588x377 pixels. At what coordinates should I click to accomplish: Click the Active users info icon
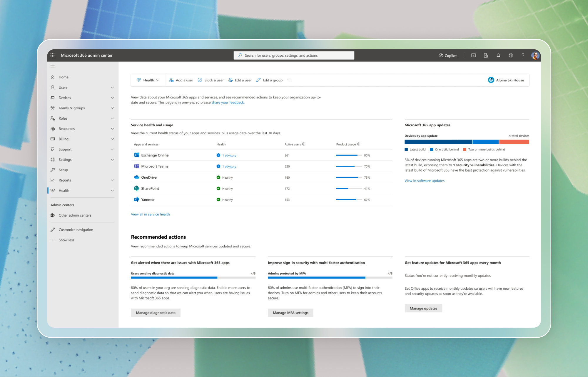tap(304, 144)
